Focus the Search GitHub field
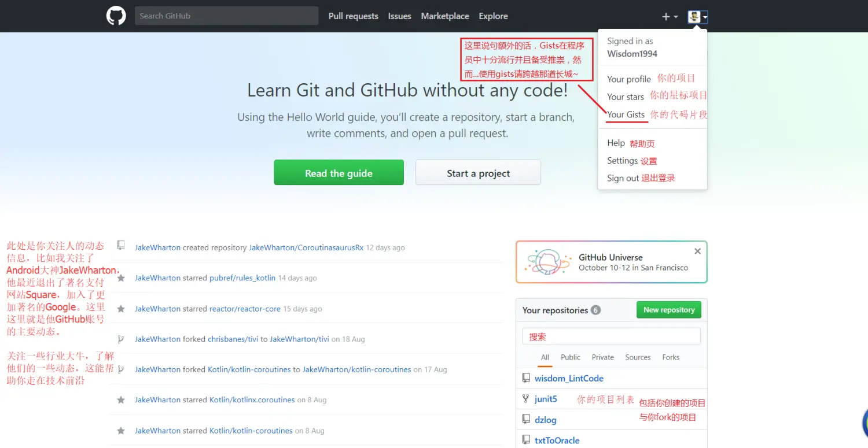Image resolution: width=868 pixels, height=448 pixels. click(x=226, y=16)
